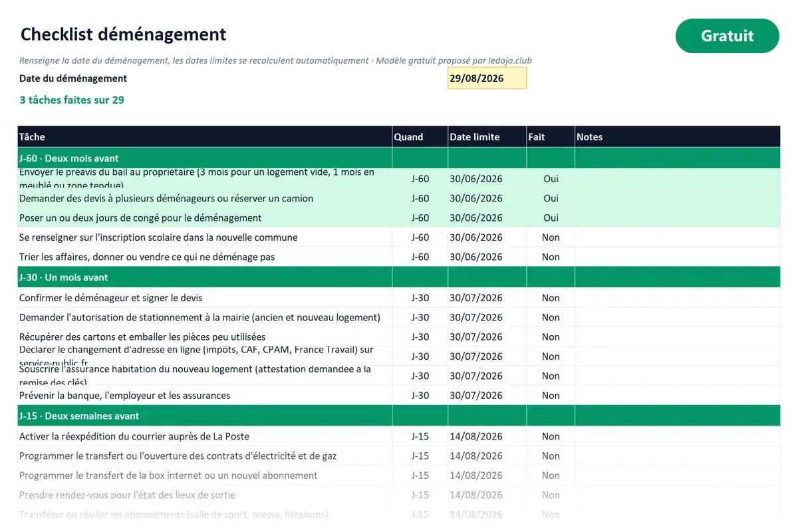Click Notes cell of 'Confirmer le déménageur' row
The height and width of the screenshot is (532, 798).
(678, 297)
